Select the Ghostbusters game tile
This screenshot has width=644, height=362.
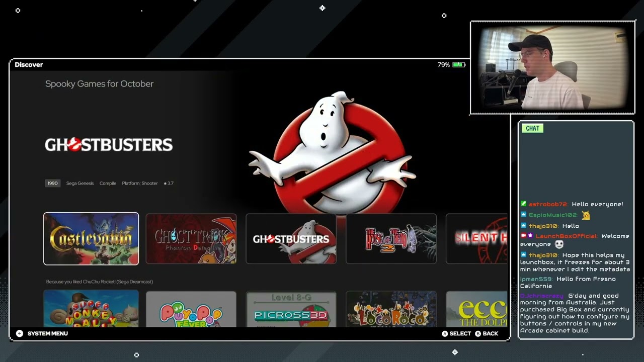point(291,239)
